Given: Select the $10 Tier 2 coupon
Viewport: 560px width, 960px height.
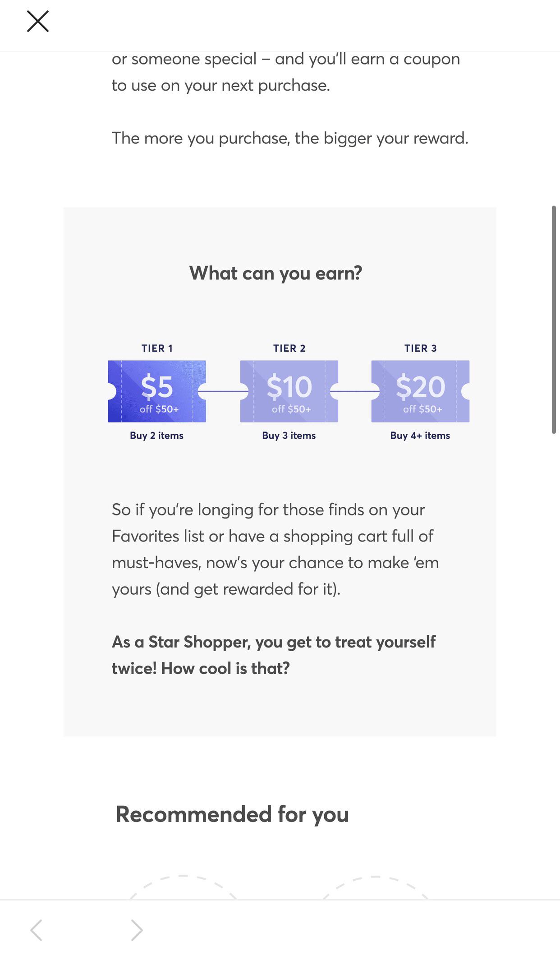Looking at the screenshot, I should [289, 390].
